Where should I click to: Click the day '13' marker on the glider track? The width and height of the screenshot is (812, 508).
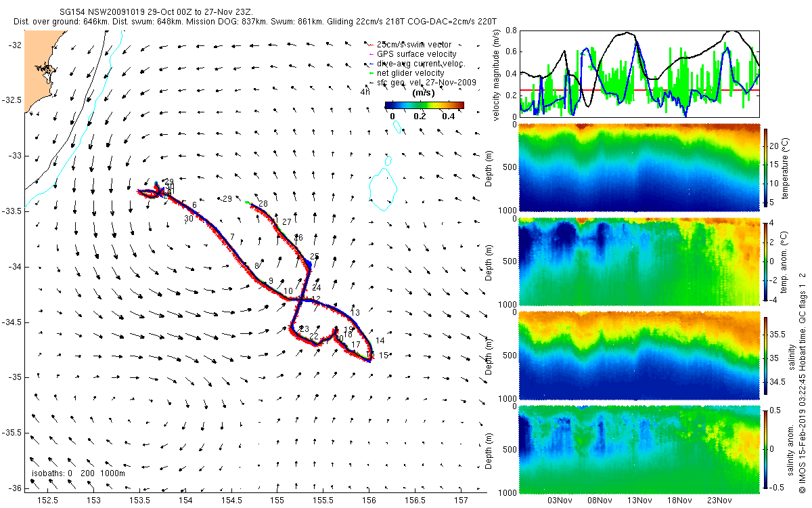coord(355,312)
